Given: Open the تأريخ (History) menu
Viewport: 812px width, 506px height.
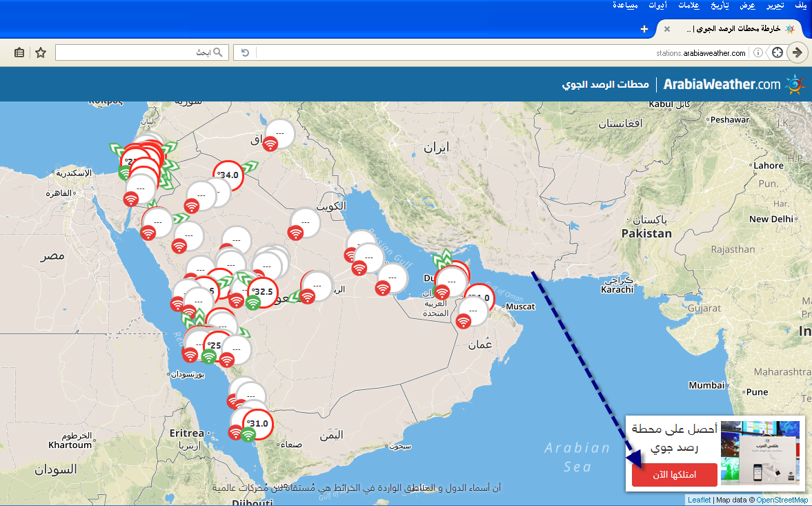Looking at the screenshot, I should click(720, 6).
